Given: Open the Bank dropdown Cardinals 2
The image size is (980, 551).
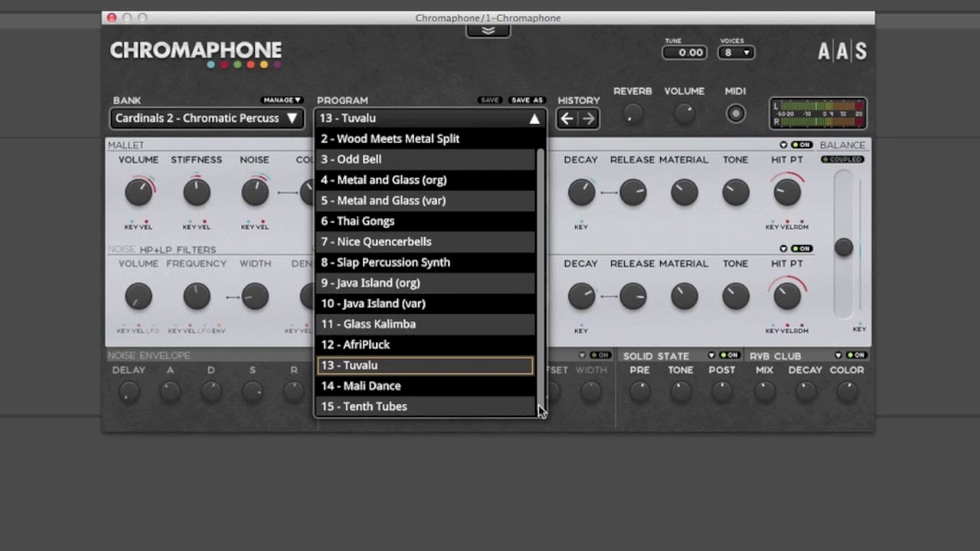Looking at the screenshot, I should pos(207,119).
